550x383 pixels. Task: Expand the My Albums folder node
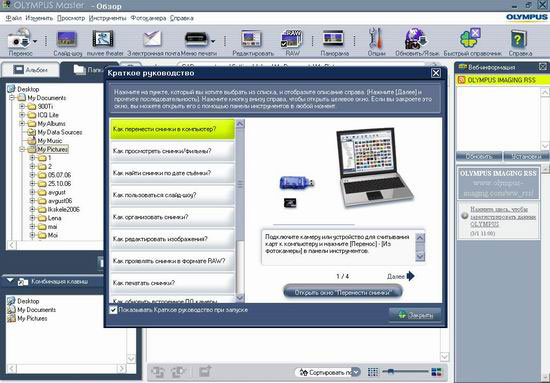coord(22,123)
